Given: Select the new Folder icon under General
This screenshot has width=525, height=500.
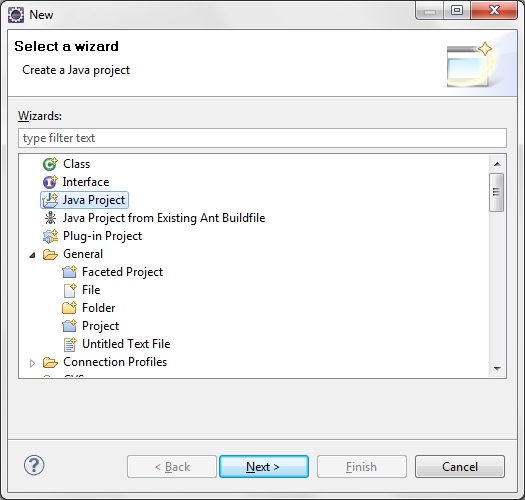Looking at the screenshot, I should (x=69, y=308).
